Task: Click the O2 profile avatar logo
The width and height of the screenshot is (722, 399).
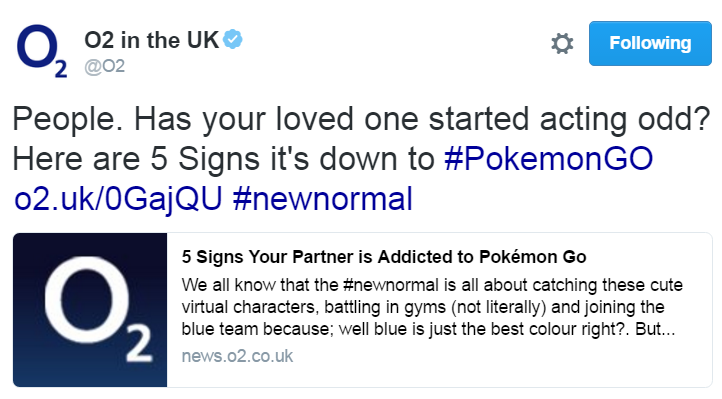Action: (42, 51)
